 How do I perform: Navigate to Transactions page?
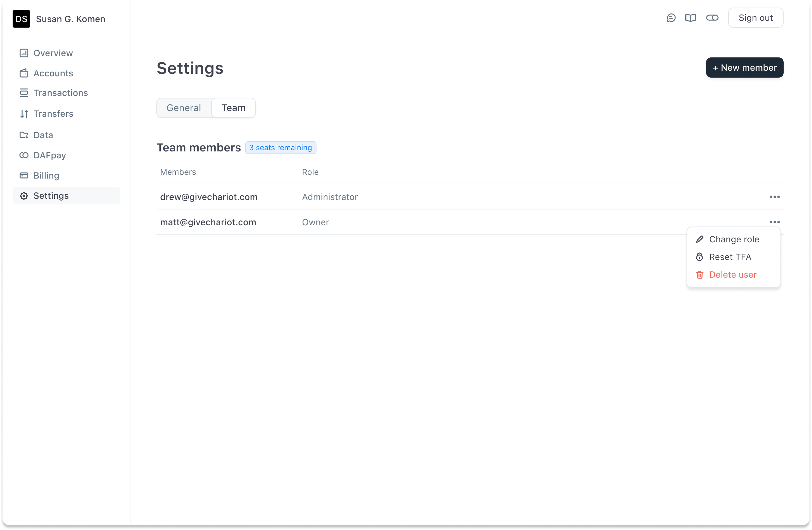[x=61, y=93]
